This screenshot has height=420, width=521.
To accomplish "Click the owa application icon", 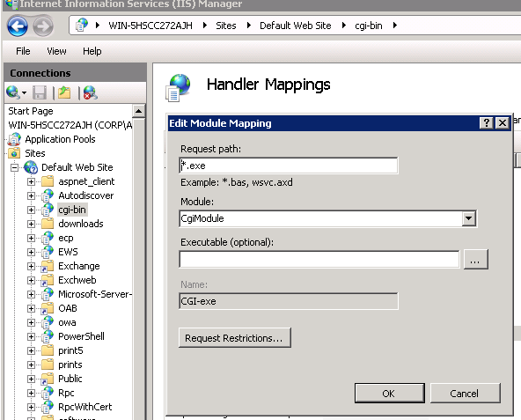I will (48, 322).
